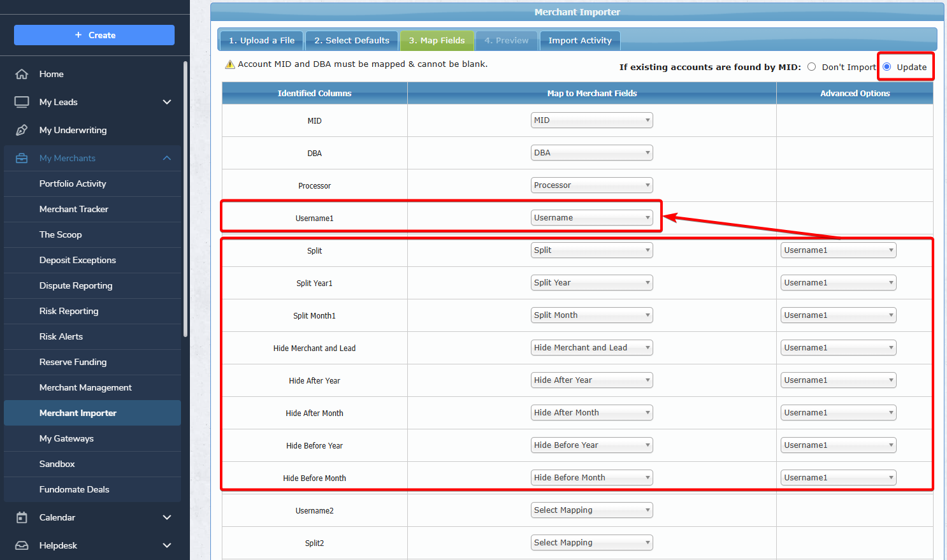Screen dimensions: 947x560
Task: Open the Processor mapping dropdown
Action: coord(592,185)
